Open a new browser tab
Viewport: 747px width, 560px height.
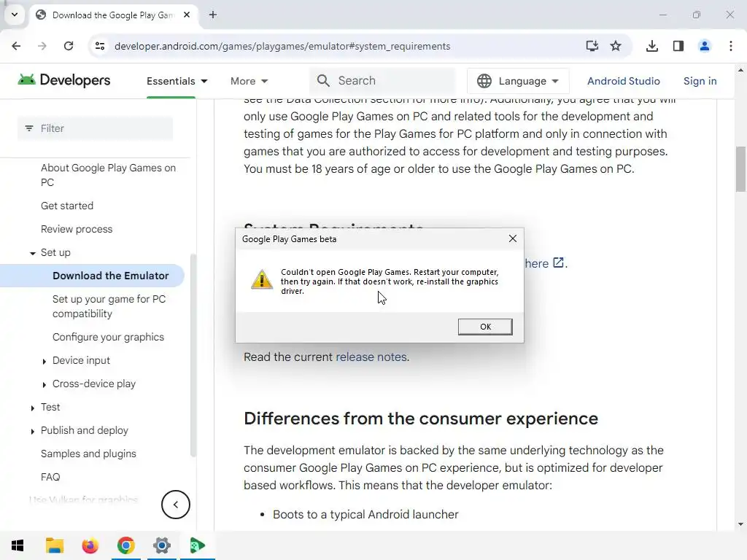213,15
